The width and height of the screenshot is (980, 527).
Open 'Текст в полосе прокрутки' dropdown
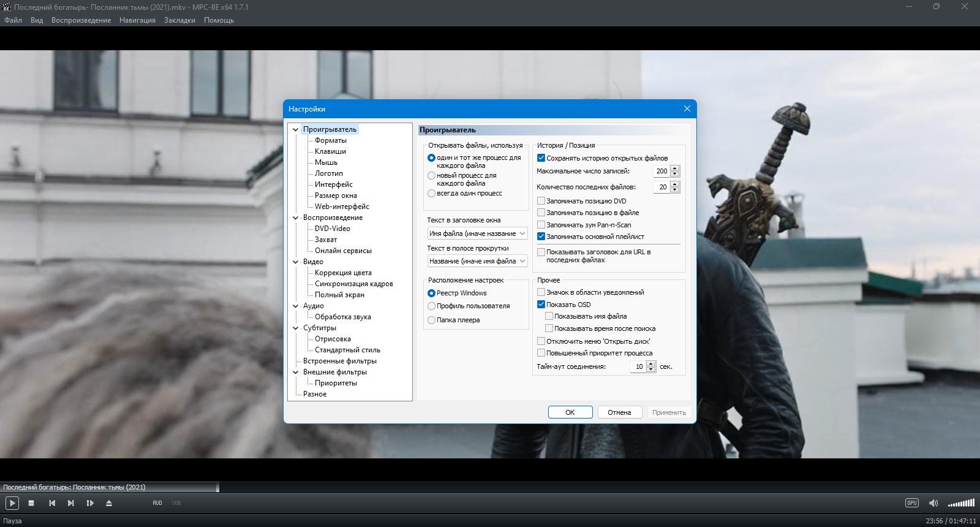(477, 261)
